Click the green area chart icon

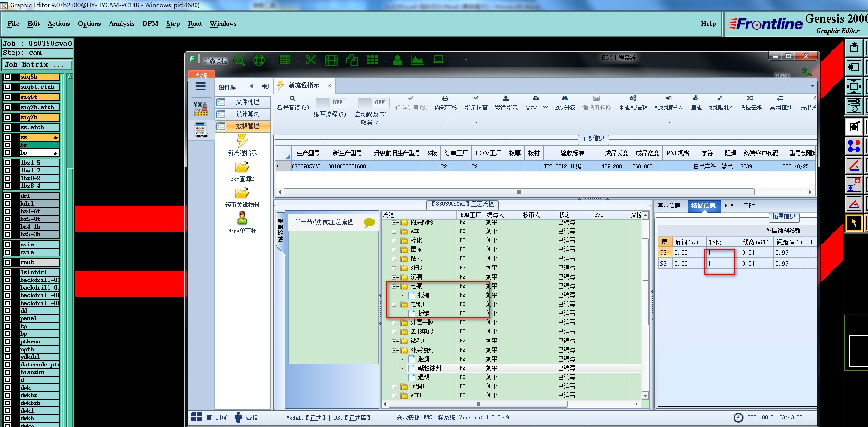pyautogui.click(x=417, y=60)
